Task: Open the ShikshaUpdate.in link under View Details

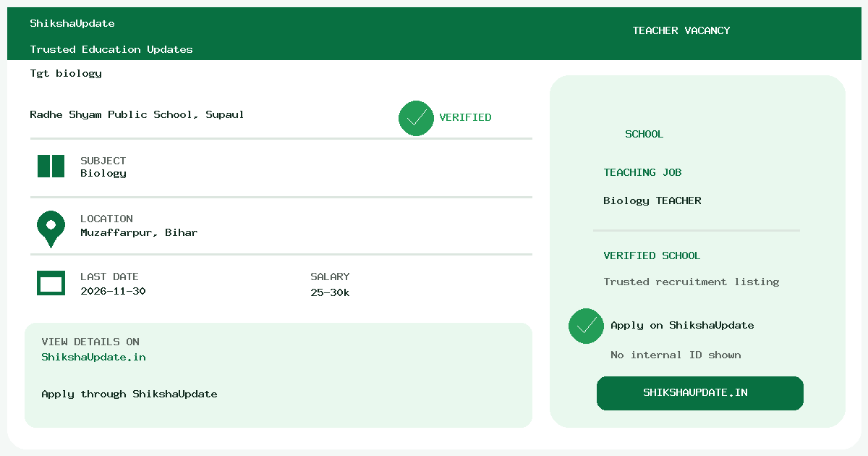Action: [x=93, y=358]
